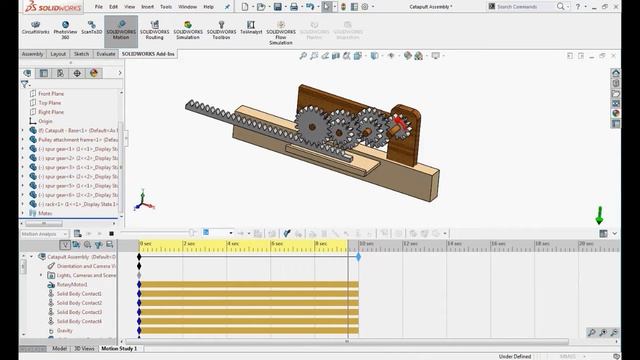Open the ConfigurationManager tab icon
Screen dimensions: 640x360
[60, 73]
